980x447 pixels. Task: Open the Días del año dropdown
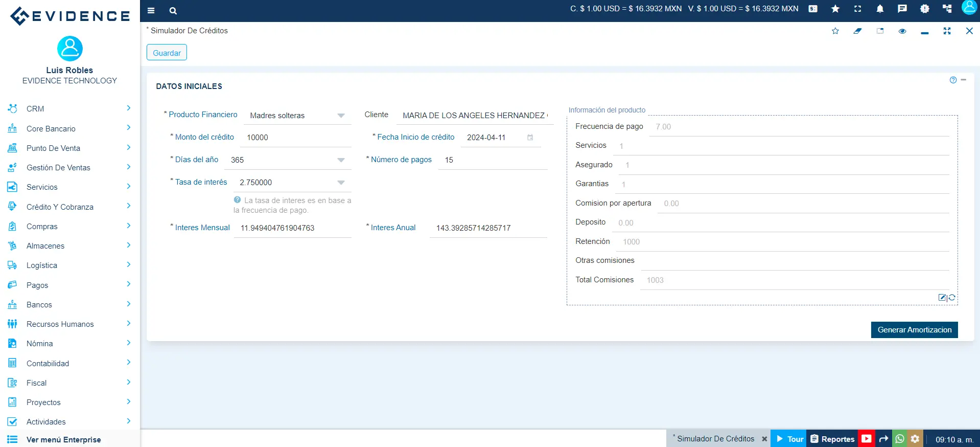[x=341, y=160]
